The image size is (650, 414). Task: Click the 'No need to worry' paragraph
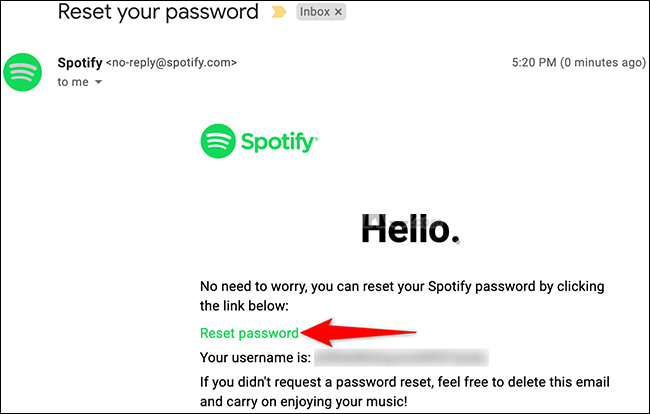click(x=402, y=296)
